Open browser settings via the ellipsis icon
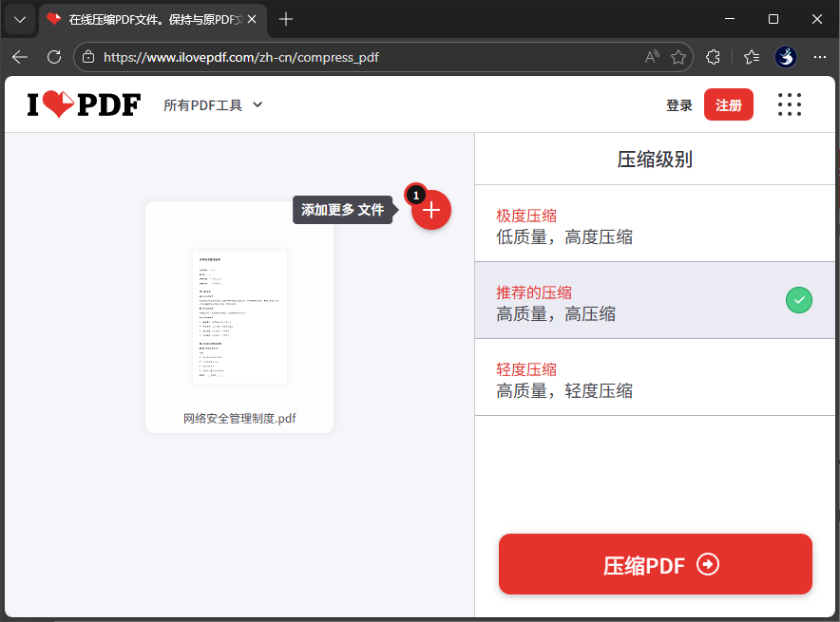840x622 pixels. tap(820, 57)
